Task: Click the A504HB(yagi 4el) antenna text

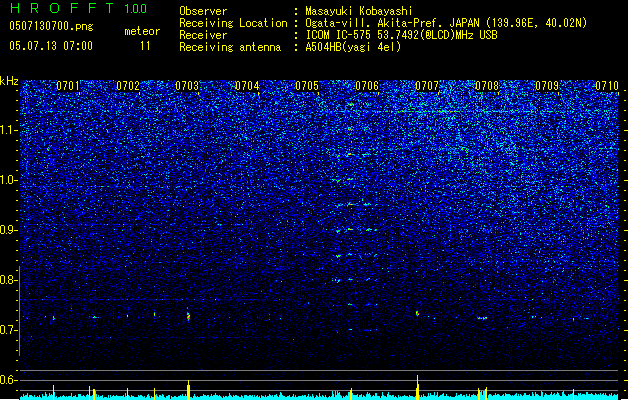Action: tap(353, 47)
